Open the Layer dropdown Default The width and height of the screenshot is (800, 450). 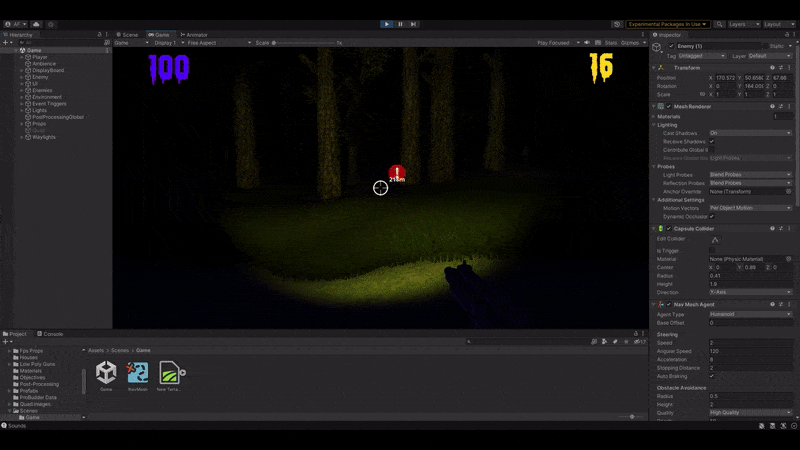click(x=769, y=56)
